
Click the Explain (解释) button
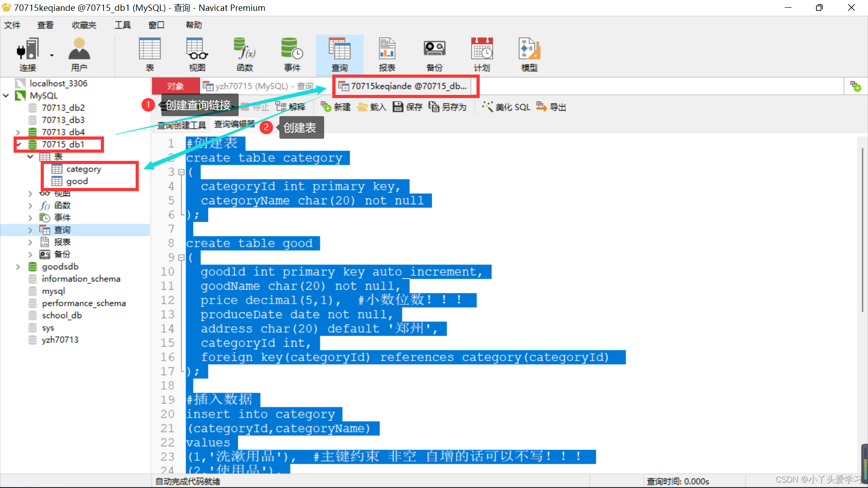(x=291, y=107)
